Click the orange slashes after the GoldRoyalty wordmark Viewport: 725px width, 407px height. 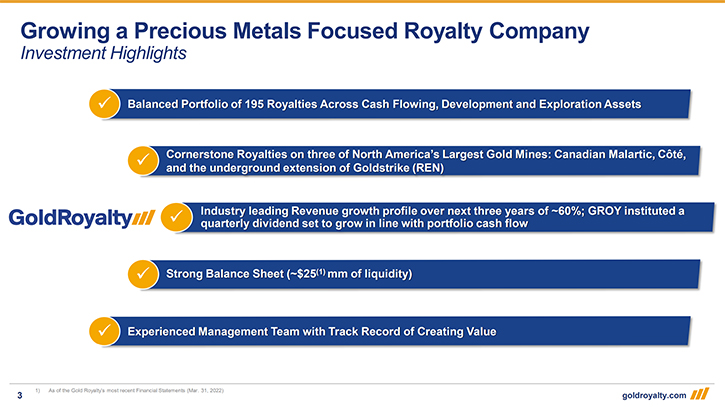click(x=144, y=217)
